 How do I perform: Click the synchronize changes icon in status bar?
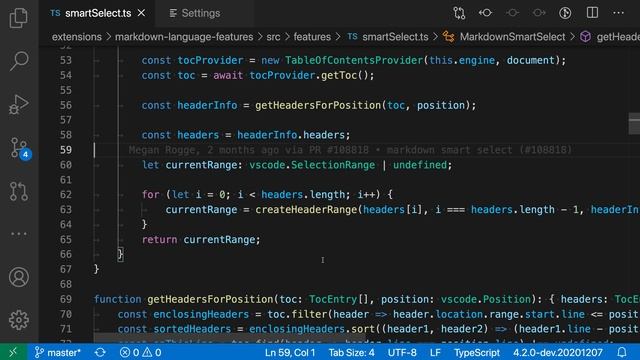click(x=100, y=352)
